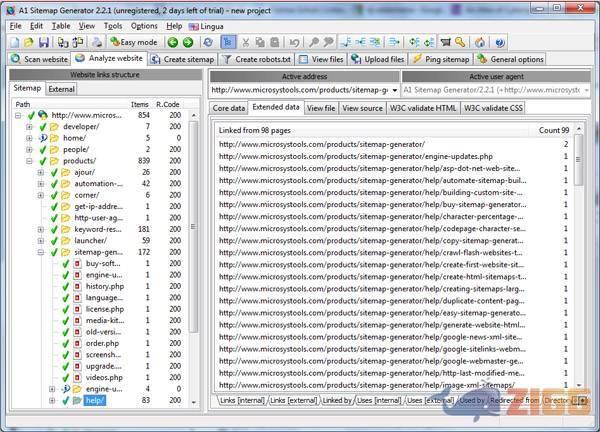Open Active user agent dropdown

(x=586, y=90)
